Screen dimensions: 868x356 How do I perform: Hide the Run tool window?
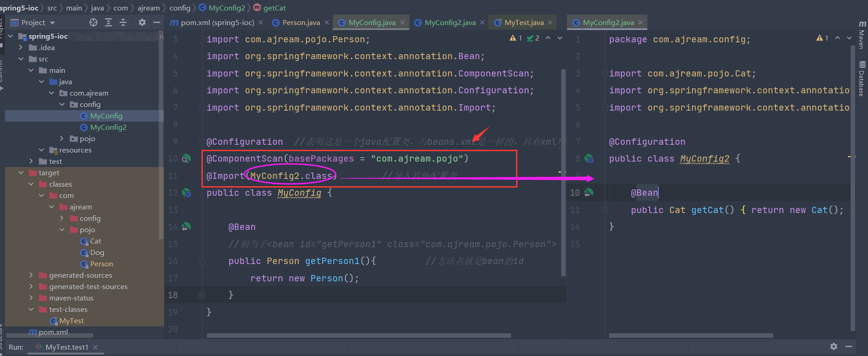pos(848,346)
